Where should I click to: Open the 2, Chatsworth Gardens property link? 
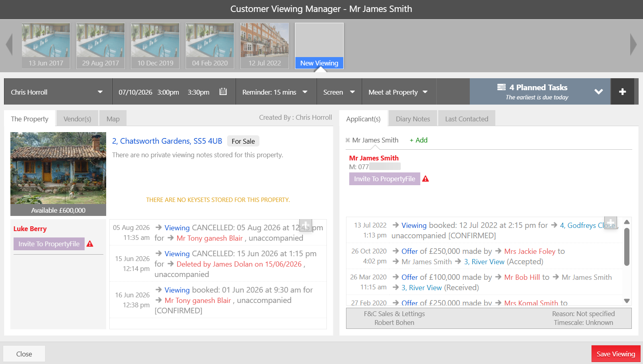click(x=167, y=141)
